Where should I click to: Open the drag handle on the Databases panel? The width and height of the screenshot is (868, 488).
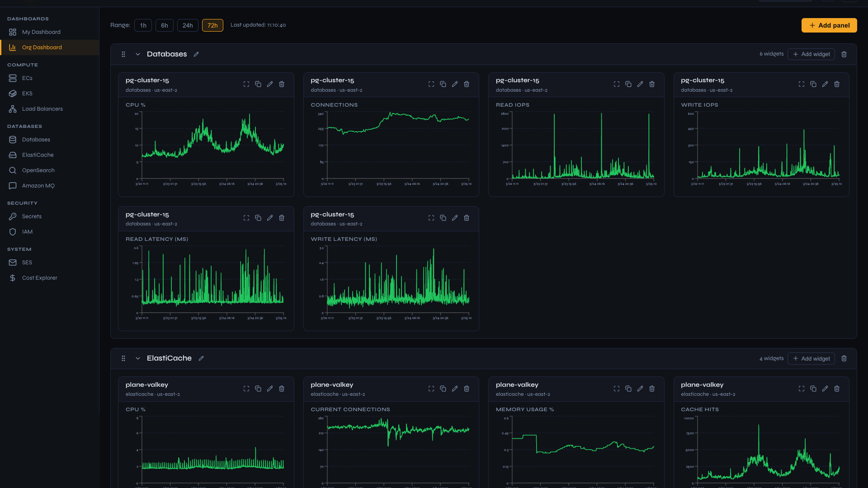point(123,54)
